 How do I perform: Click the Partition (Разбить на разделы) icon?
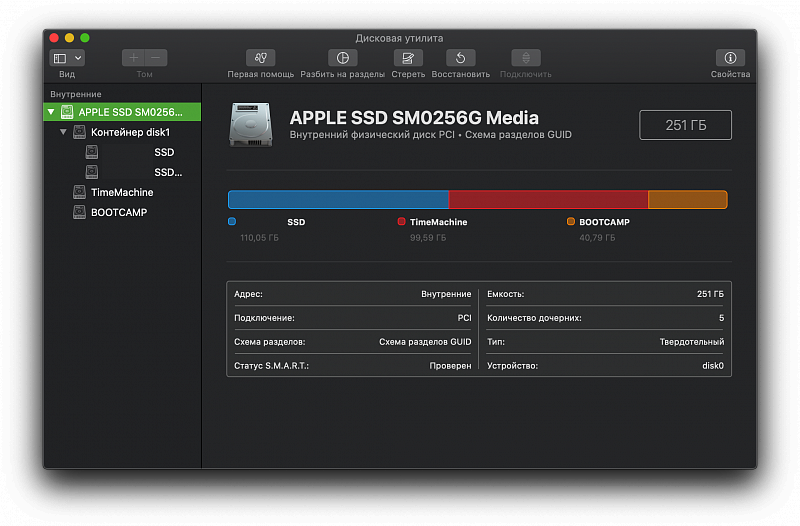tap(343, 58)
